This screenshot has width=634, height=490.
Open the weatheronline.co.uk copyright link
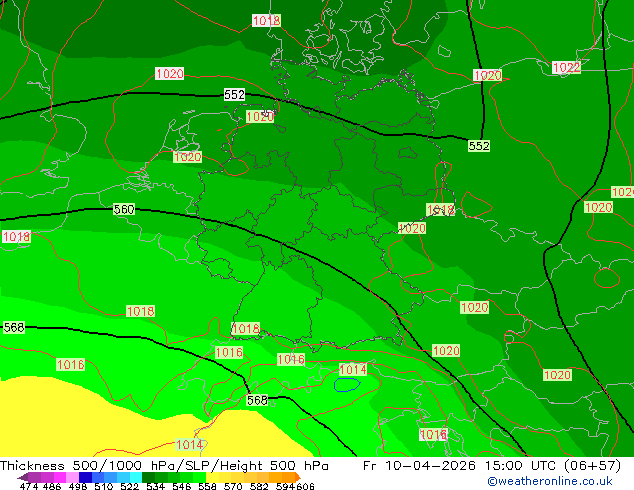(550, 481)
